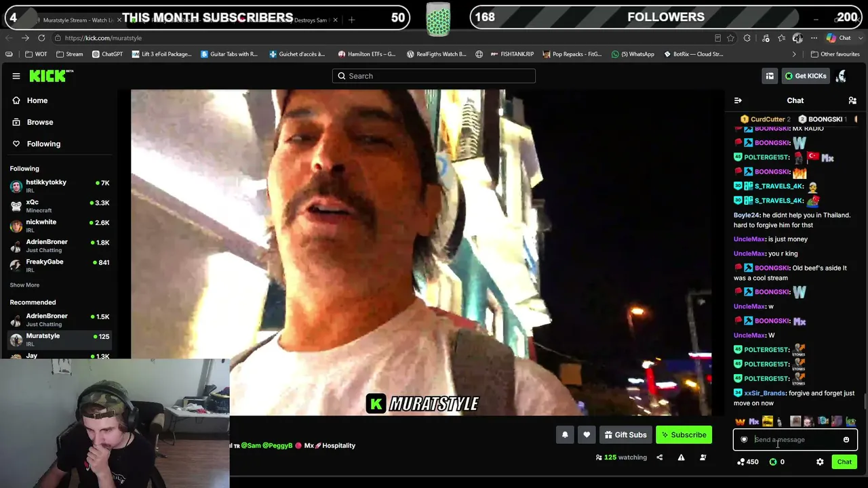The image size is (868, 488).
Task: Open the BotRix Cloud bookmark
Action: click(x=693, y=54)
